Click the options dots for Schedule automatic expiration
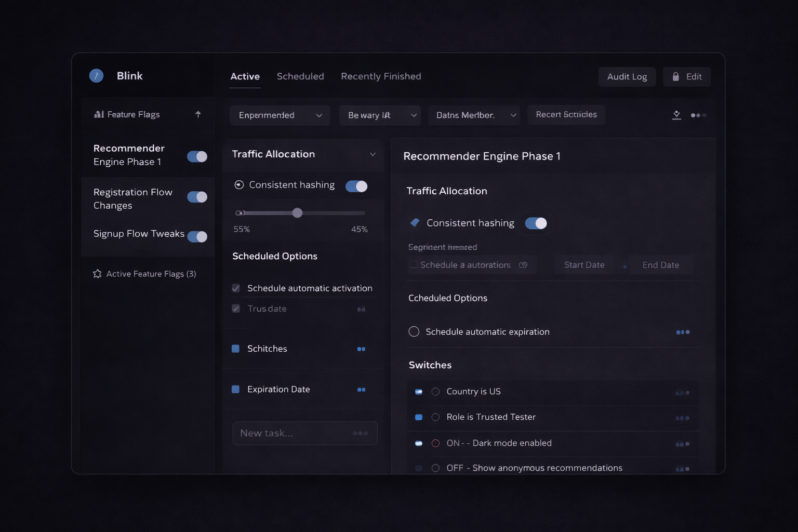This screenshot has width=798, height=532. click(683, 332)
